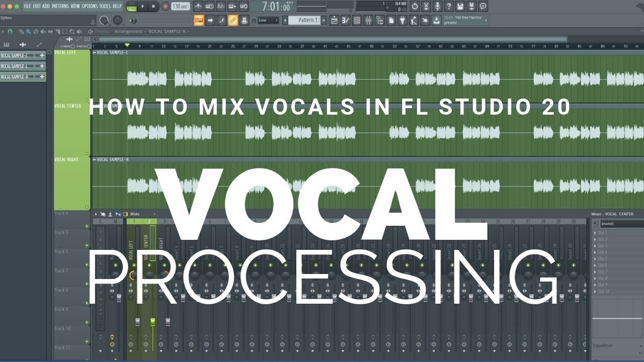The width and height of the screenshot is (644, 362).
Task: Open the Line snap dropdown
Action: pyautogui.click(x=268, y=21)
